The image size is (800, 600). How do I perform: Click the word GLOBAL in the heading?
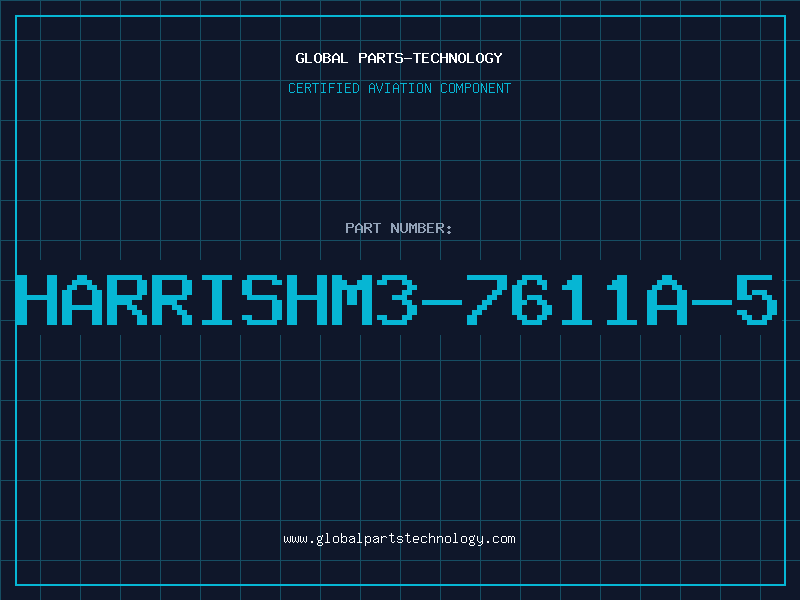coord(322,58)
